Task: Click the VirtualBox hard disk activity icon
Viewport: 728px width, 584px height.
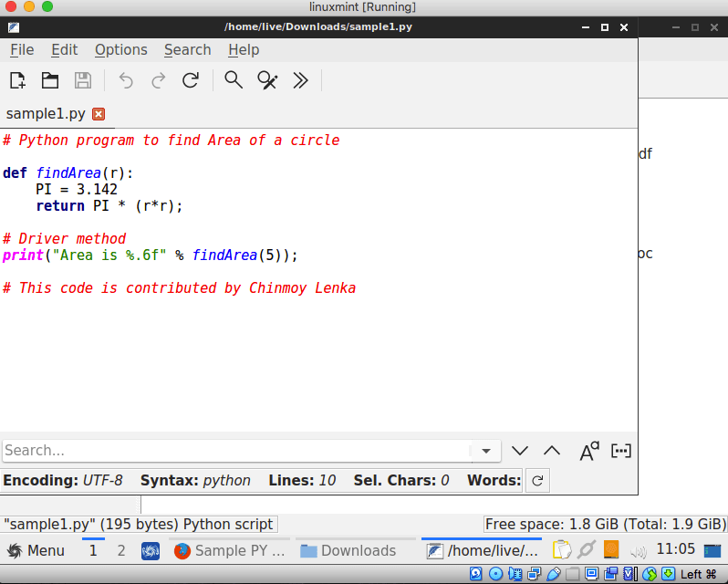Action: (x=476, y=574)
